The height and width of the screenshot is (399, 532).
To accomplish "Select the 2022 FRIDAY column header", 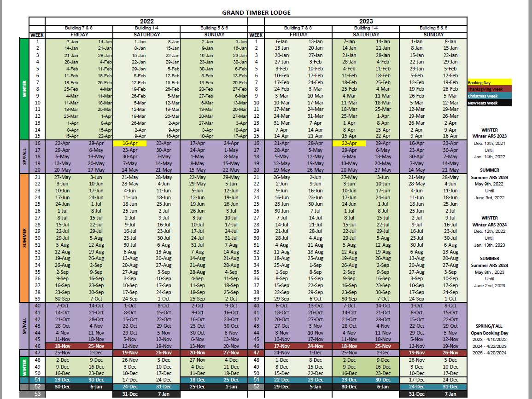I will pyautogui.click(x=79, y=35).
